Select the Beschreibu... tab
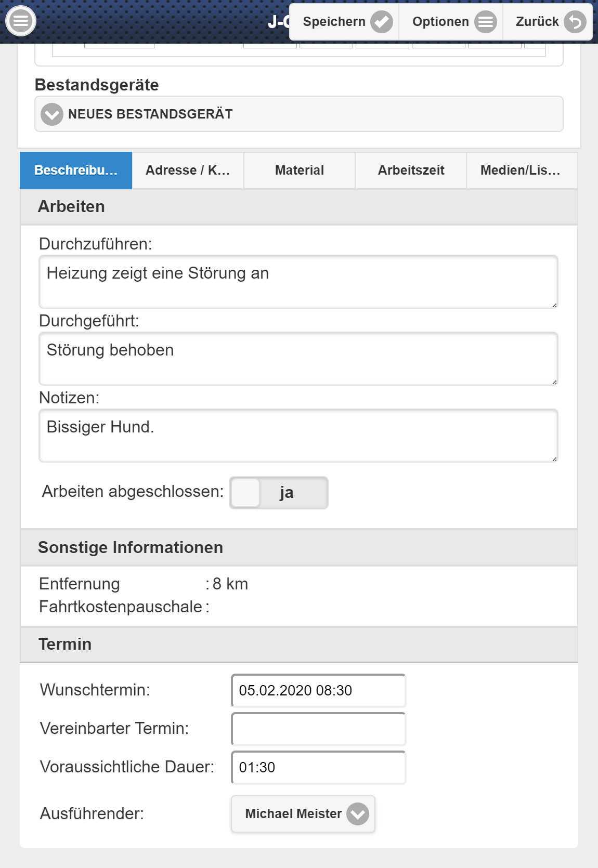 coord(76,170)
